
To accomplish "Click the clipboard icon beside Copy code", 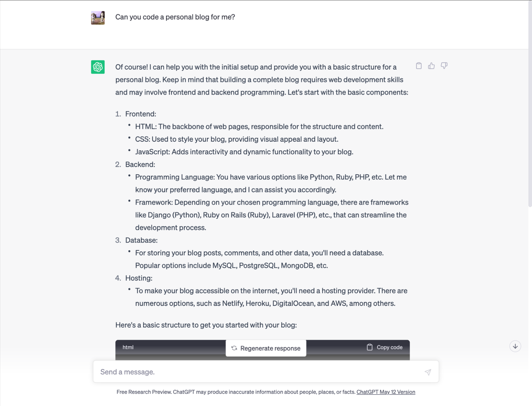I will click(370, 347).
